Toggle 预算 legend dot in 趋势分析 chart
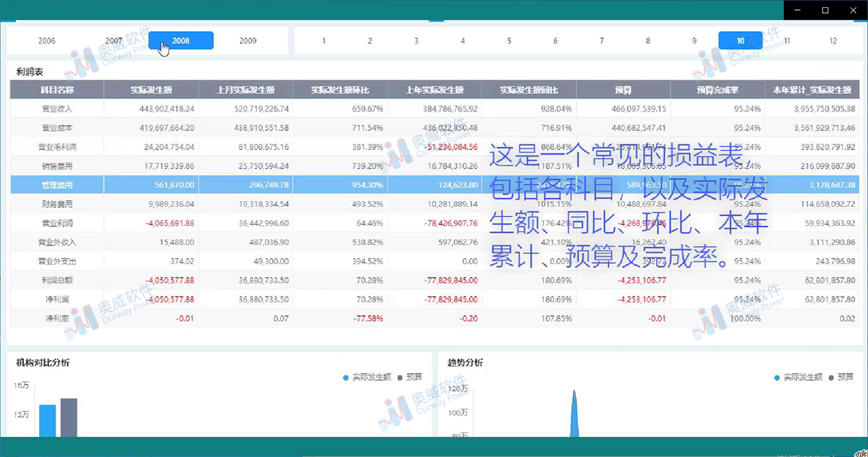 pyautogui.click(x=831, y=377)
